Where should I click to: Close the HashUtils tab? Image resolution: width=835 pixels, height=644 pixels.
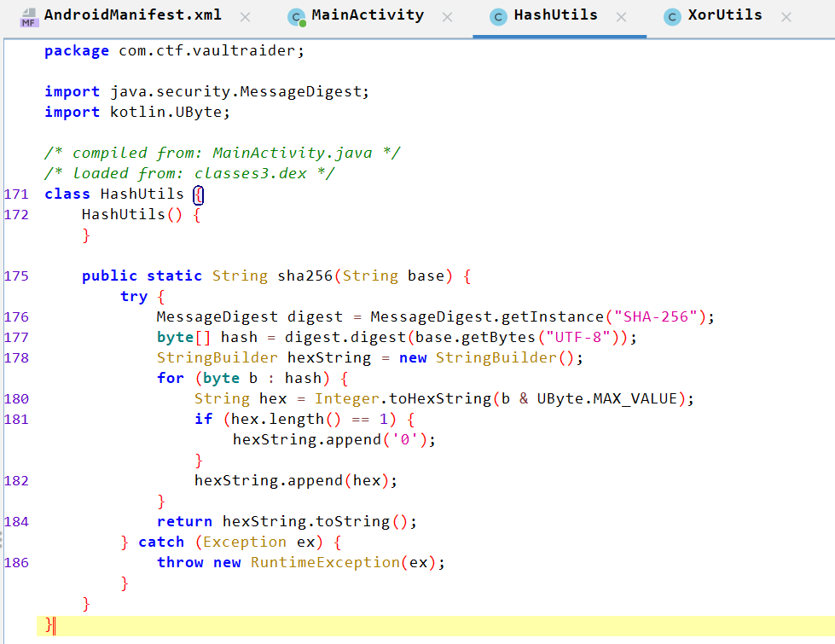pyautogui.click(x=621, y=17)
